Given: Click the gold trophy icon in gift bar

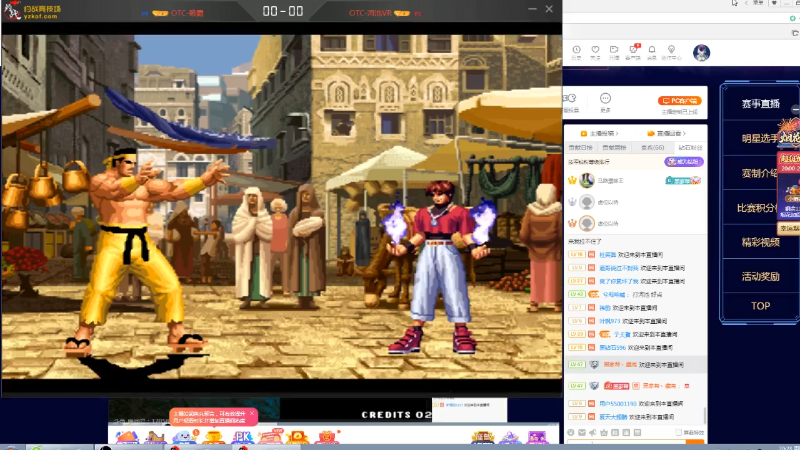Looking at the screenshot, I should pos(214,437).
